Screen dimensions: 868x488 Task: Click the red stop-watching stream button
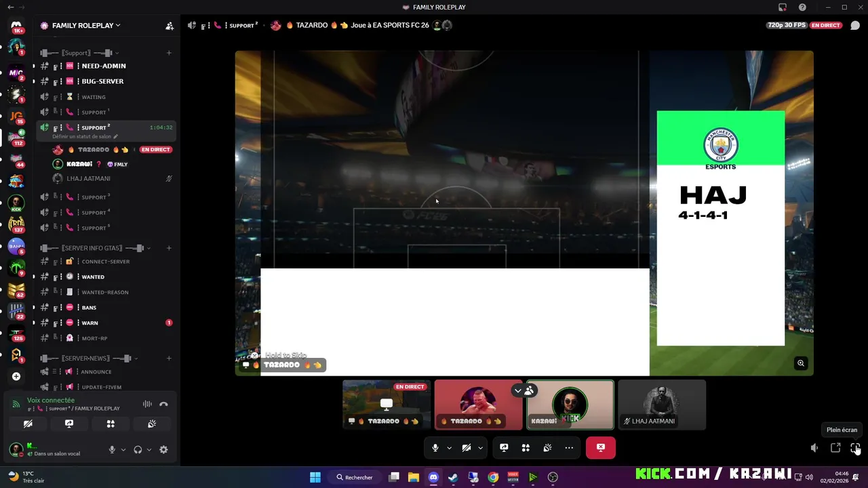click(601, 448)
